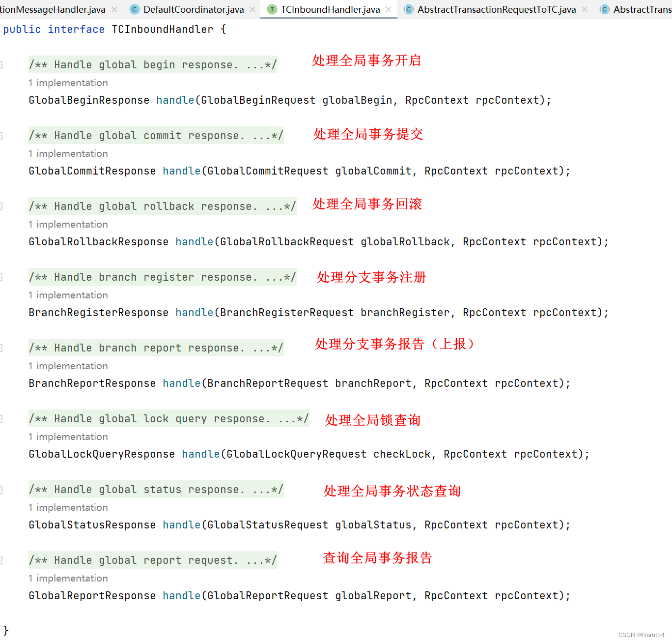This screenshot has height=642, width=672.
Task: Expand the 'Handle branch register response' doc comment
Action: pos(162,277)
